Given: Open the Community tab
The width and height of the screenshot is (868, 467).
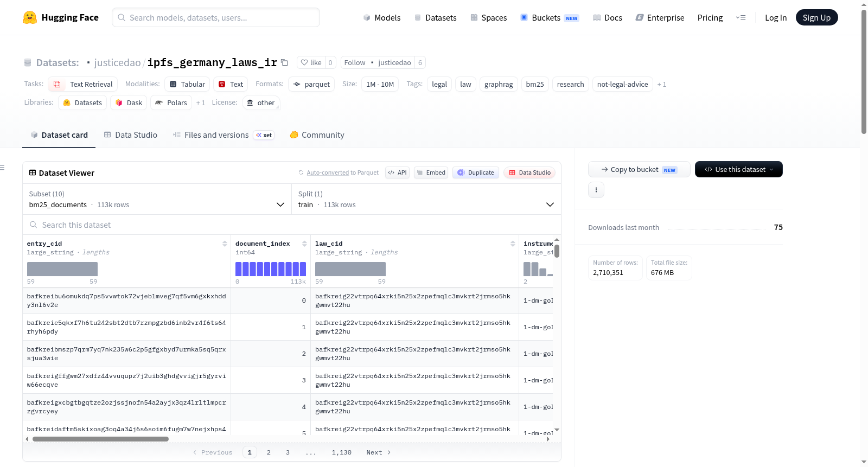Looking at the screenshot, I should (317, 135).
